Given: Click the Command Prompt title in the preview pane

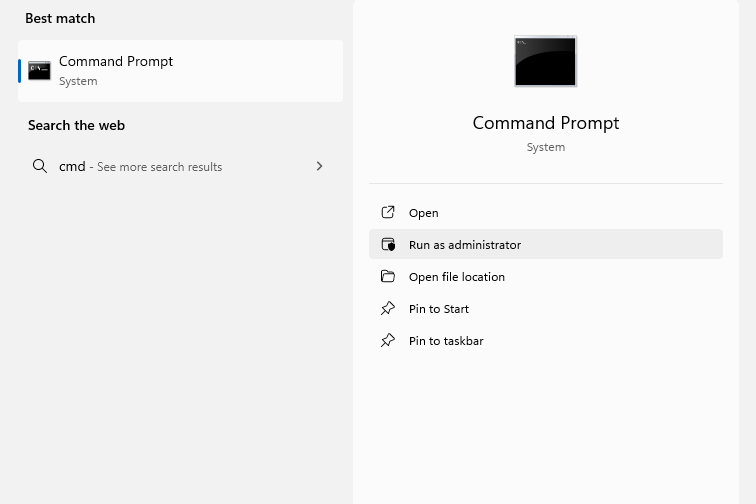Looking at the screenshot, I should pyautogui.click(x=545, y=123).
